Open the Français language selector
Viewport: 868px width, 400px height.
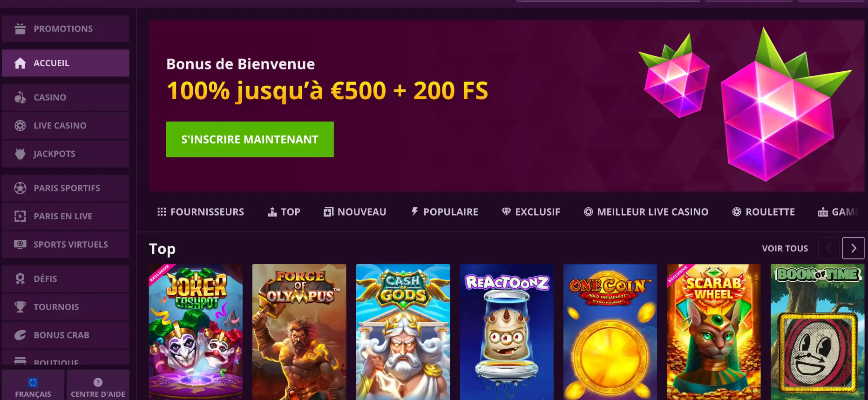pos(33,387)
